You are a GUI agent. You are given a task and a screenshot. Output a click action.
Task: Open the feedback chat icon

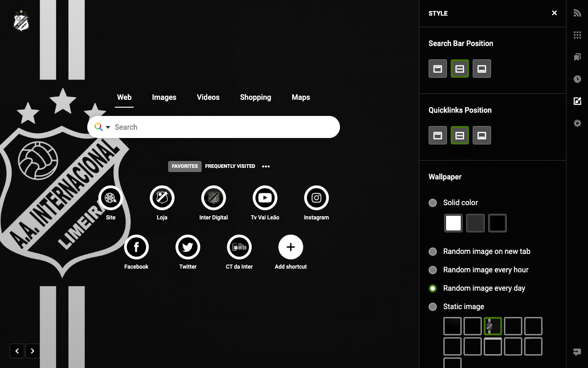[x=577, y=352]
